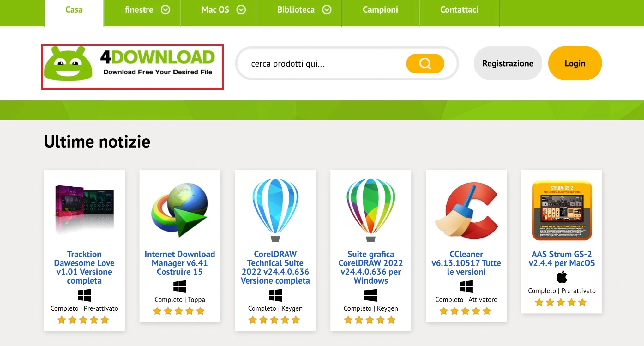Click the Strum GS-2 product thumbnail
This screenshot has height=346, width=644.
pos(562,210)
